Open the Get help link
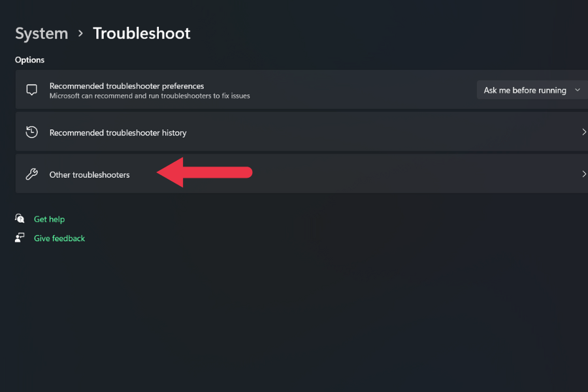Image resolution: width=588 pixels, height=392 pixels. pos(49,219)
